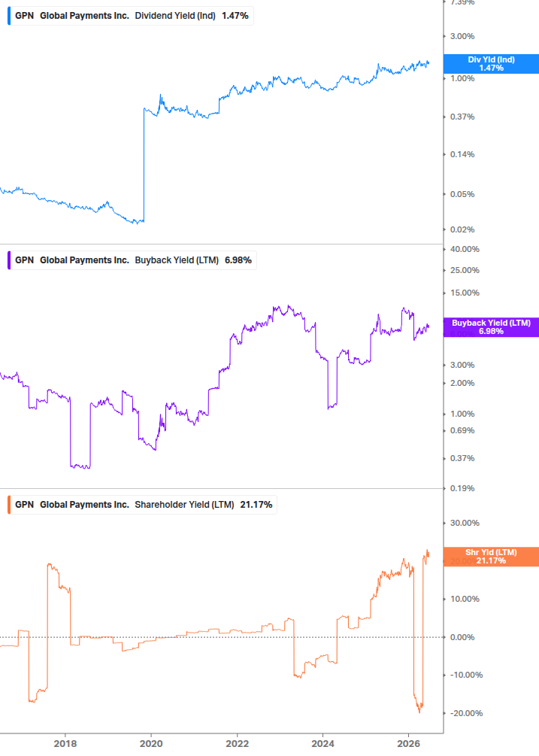Click the 2026 label on the time axis
The width and height of the screenshot is (539, 756).
(x=408, y=743)
